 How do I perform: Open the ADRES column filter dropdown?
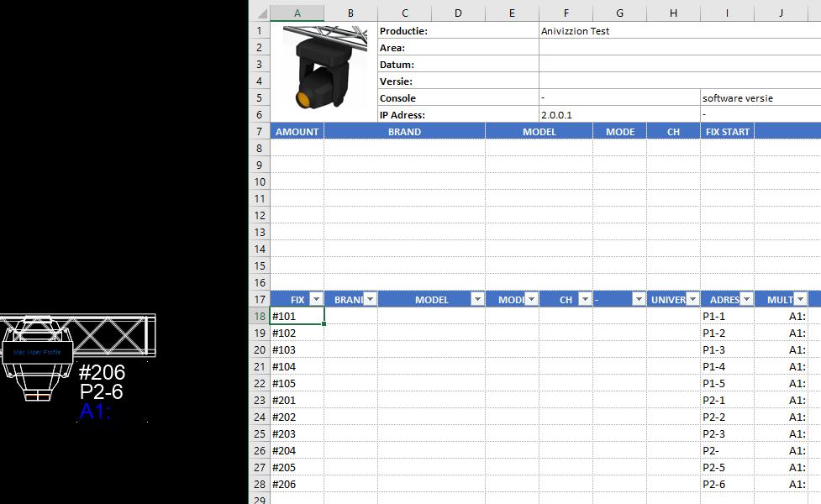[746, 300]
